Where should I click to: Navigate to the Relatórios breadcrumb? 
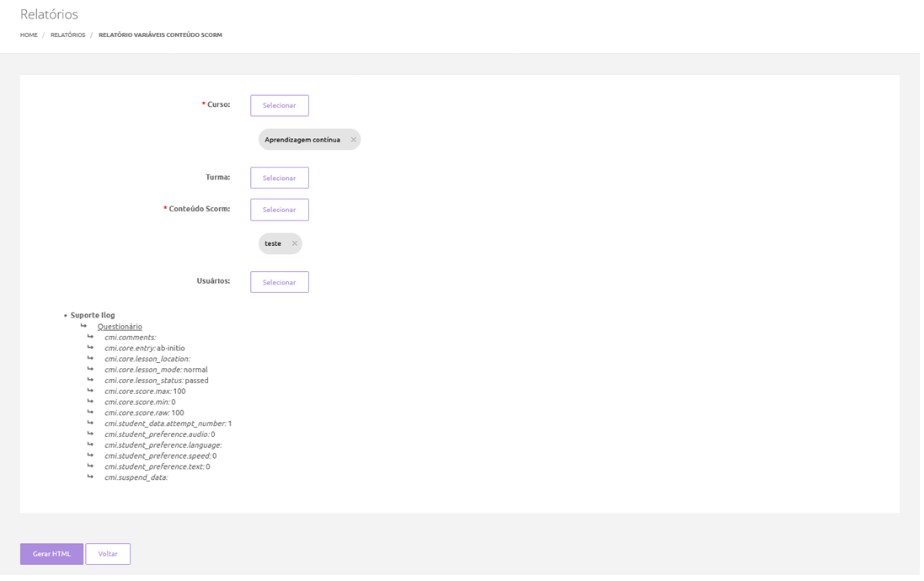pos(67,35)
